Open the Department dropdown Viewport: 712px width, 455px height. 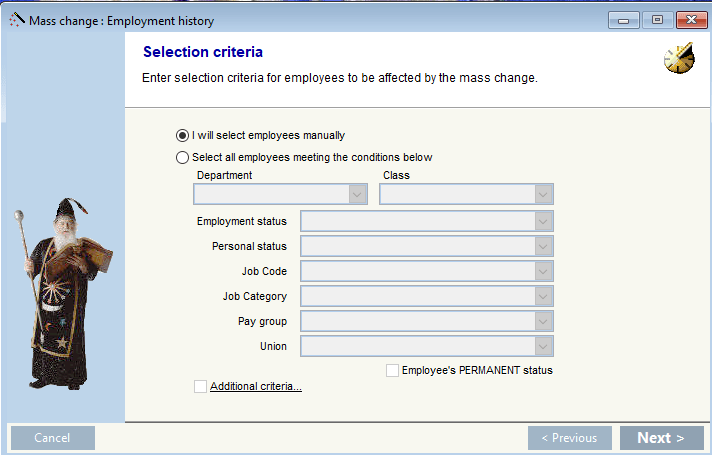click(358, 194)
